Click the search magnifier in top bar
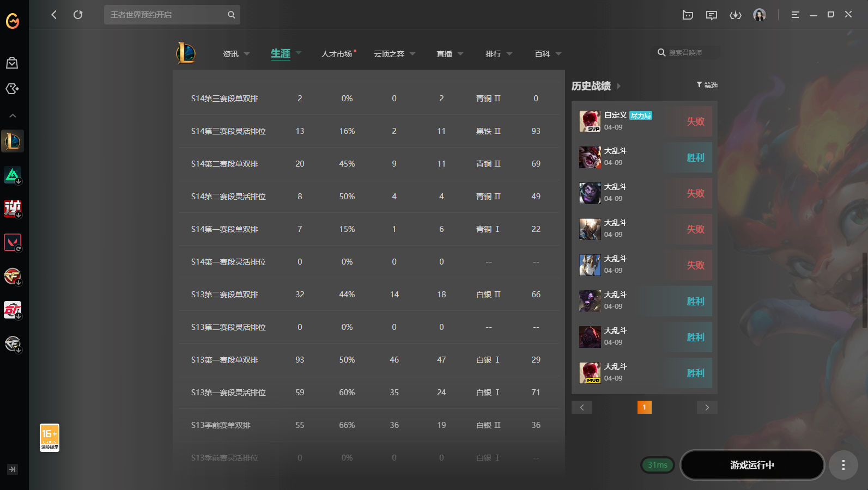This screenshot has width=868, height=490. click(232, 15)
